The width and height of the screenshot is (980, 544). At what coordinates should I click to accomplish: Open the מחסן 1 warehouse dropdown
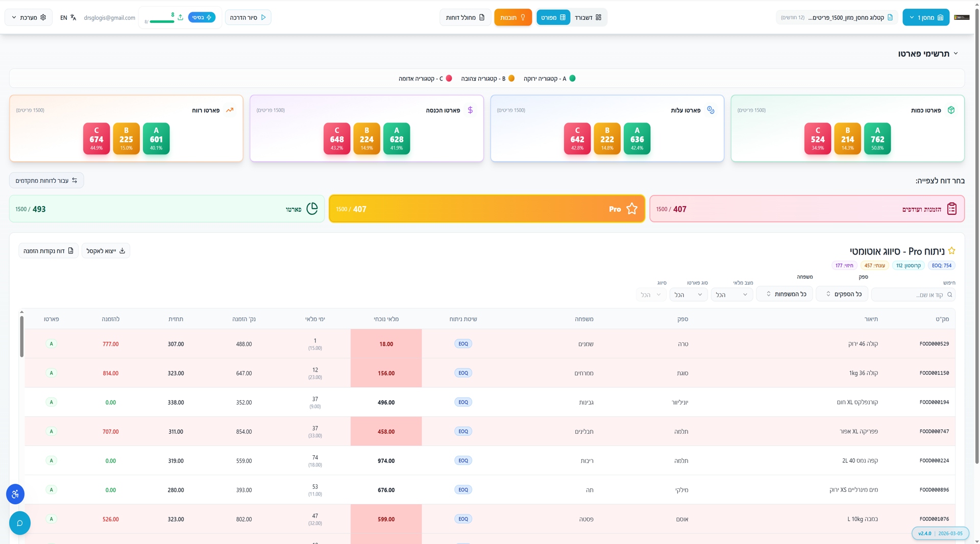point(925,17)
